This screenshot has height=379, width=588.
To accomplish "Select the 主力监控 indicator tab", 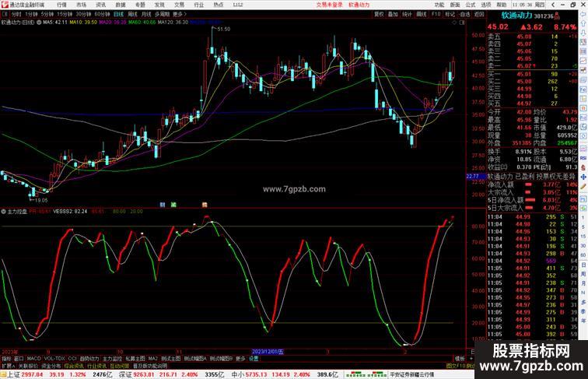I will coord(112,359).
